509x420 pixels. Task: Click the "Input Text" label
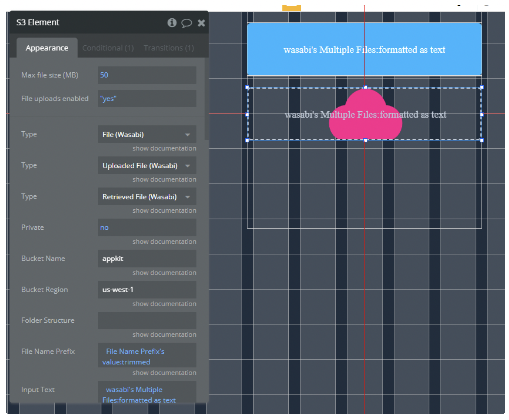38,390
